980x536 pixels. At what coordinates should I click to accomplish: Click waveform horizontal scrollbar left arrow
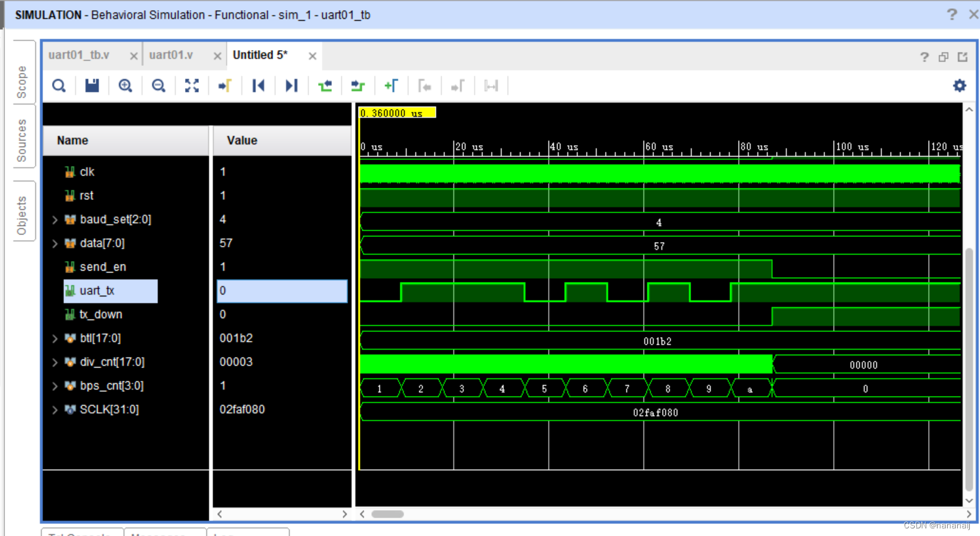tap(362, 514)
